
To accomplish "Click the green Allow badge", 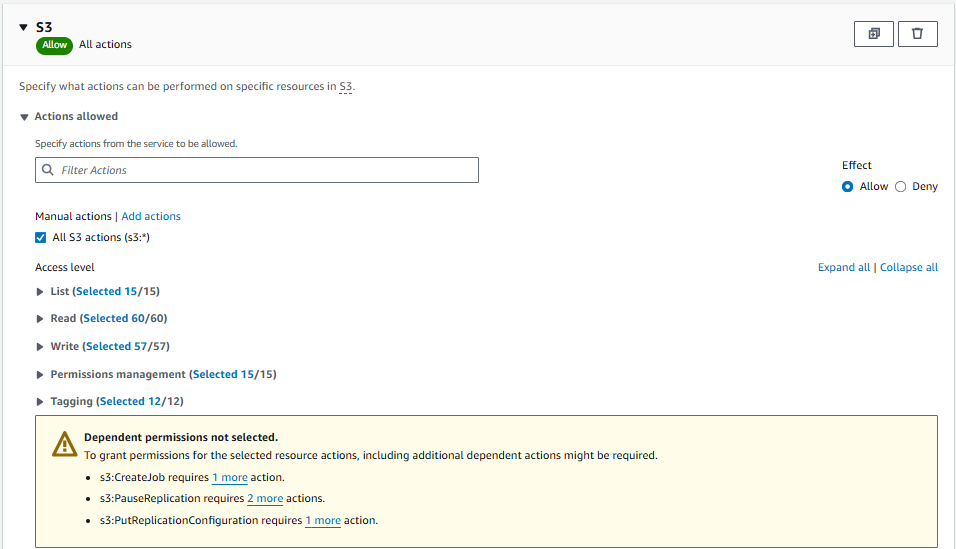I will 54,45.
